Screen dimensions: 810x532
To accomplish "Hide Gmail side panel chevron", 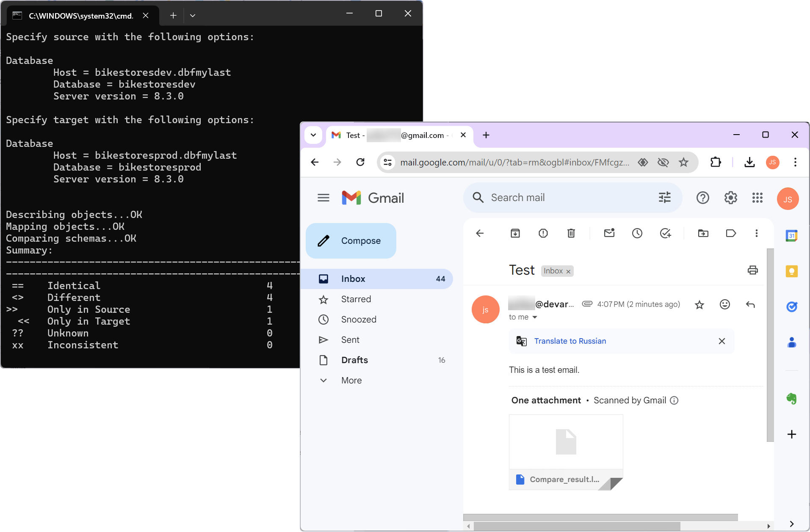I will point(792,524).
